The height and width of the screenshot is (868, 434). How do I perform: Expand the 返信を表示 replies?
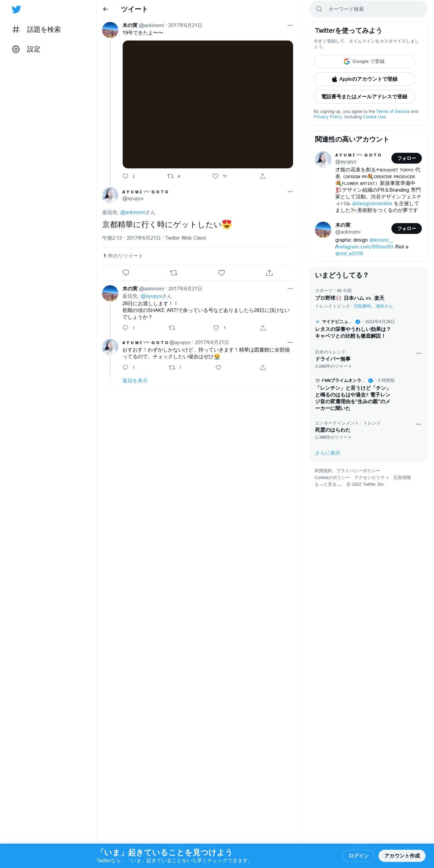[x=135, y=381]
